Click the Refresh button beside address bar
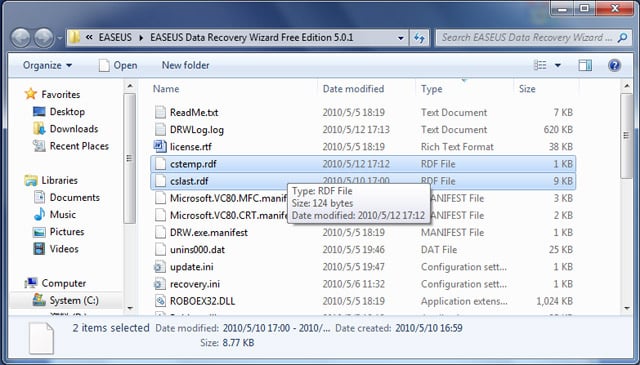This screenshot has width=640, height=365. click(419, 38)
